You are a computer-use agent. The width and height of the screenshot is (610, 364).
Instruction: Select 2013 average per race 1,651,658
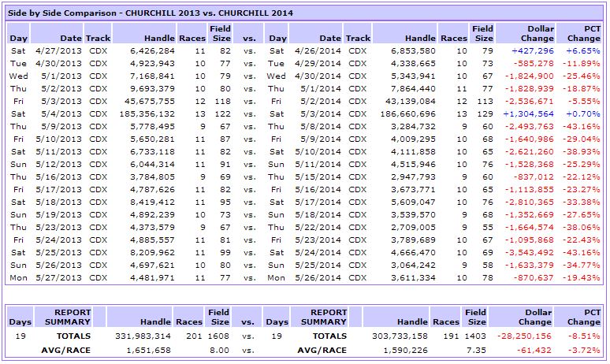pos(148,351)
